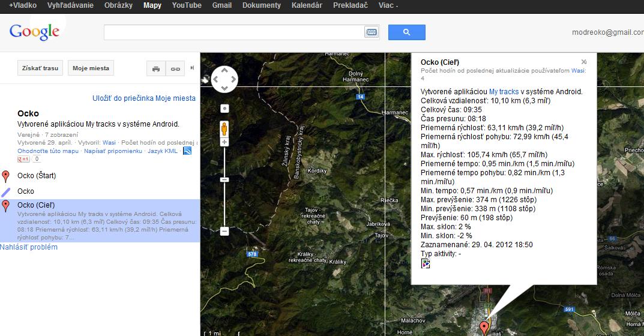Screen dimensions: 644x336
Task: Close the Ocko (Cieľ) info window
Action: coord(583,62)
